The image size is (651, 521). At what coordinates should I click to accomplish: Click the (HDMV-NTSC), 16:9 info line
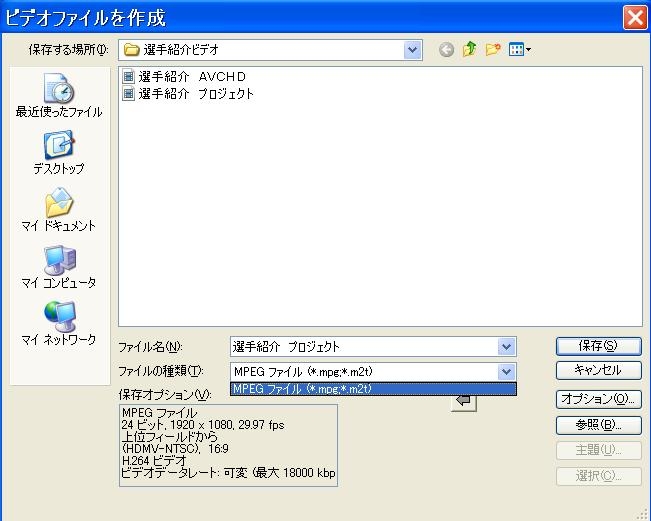(175, 449)
